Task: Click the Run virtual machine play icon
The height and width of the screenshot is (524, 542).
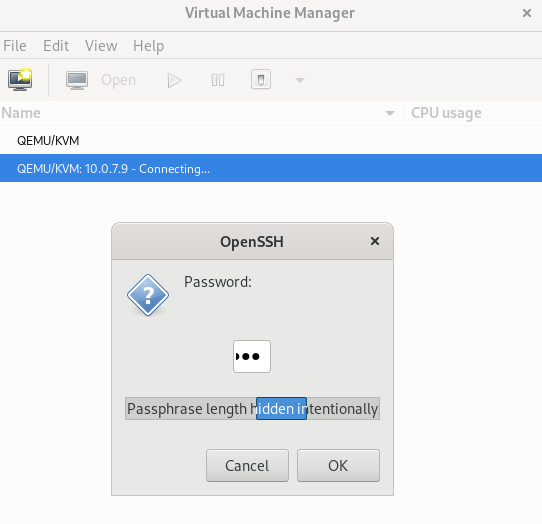Action: click(x=174, y=80)
